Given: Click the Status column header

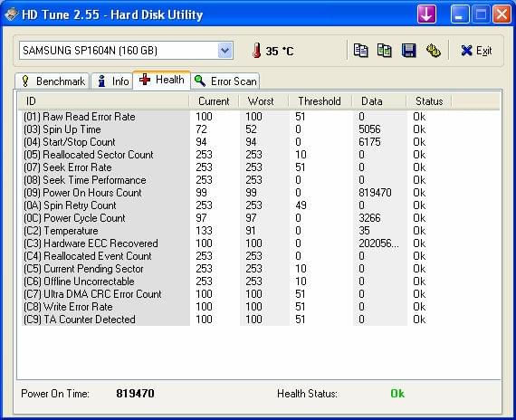Looking at the screenshot, I should coord(429,101).
